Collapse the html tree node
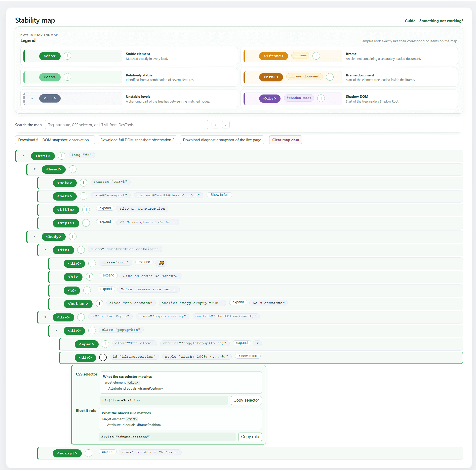Screen dimensions: 476x470 [24, 156]
